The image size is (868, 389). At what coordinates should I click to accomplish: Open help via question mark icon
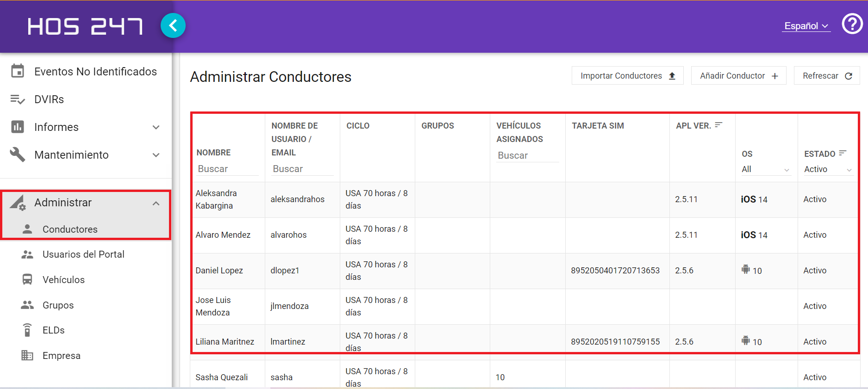coord(852,24)
